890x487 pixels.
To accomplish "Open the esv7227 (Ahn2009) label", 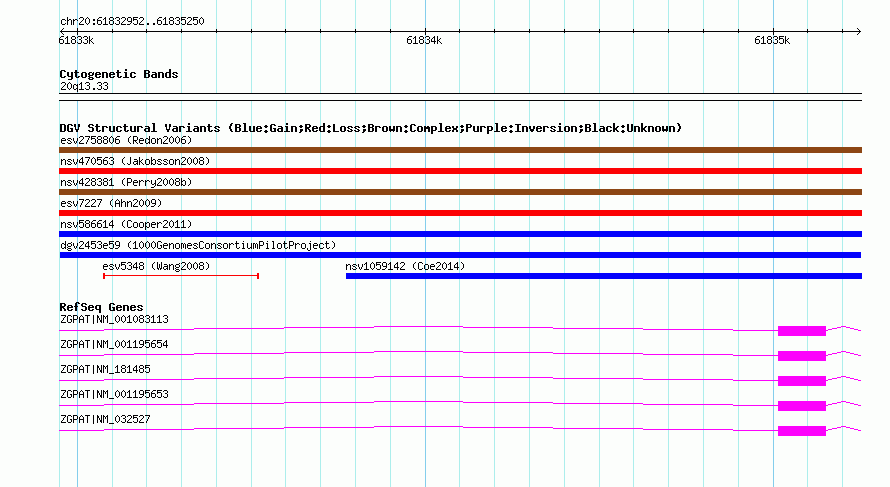I will tap(111, 203).
